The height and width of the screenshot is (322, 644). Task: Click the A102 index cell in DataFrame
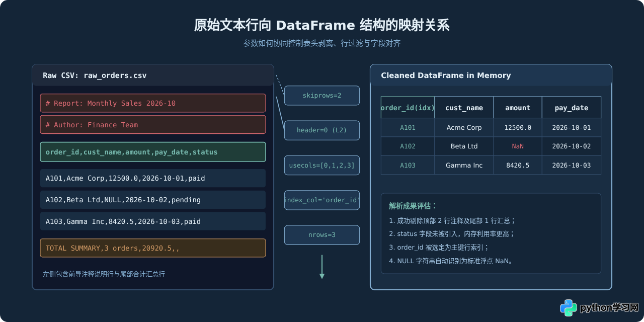point(408,146)
